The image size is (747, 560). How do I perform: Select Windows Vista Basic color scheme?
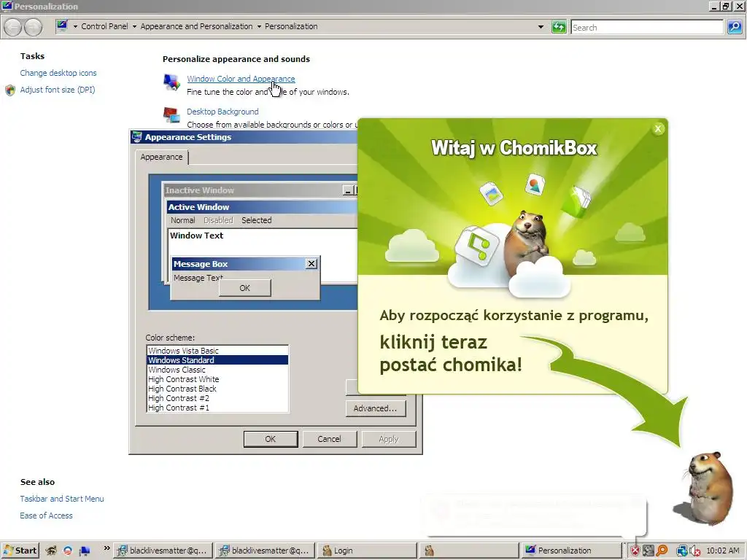coord(217,351)
